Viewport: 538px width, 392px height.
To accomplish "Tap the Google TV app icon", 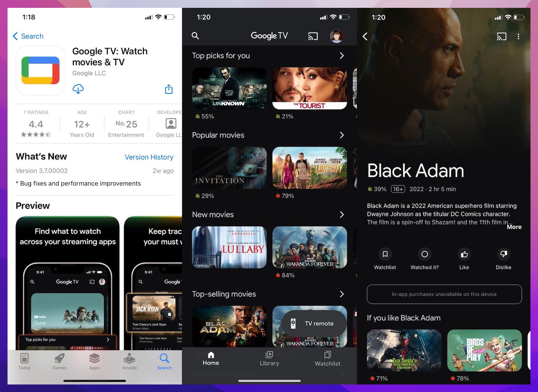I will coord(41,71).
